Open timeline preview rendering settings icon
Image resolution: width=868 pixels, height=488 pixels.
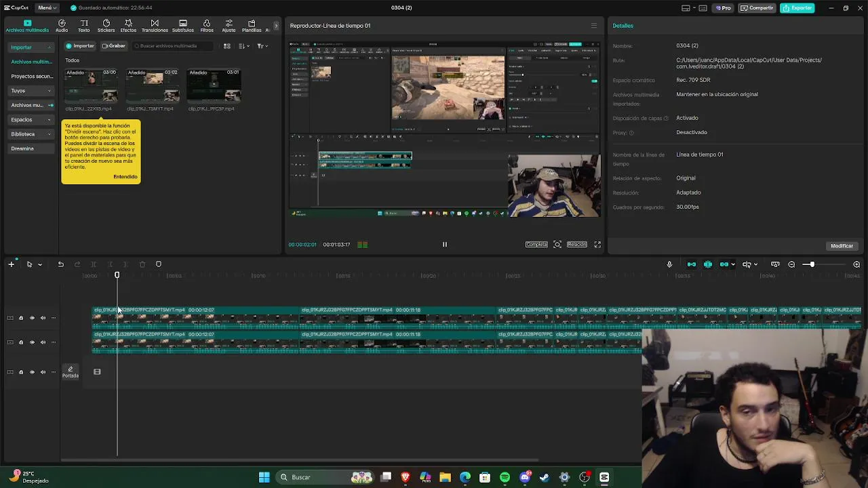(x=775, y=264)
